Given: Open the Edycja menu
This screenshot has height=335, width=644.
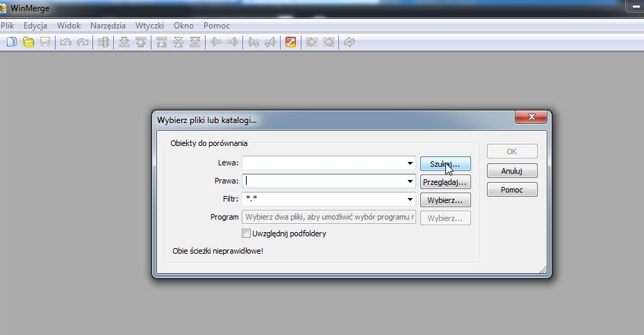Looking at the screenshot, I should 35,26.
